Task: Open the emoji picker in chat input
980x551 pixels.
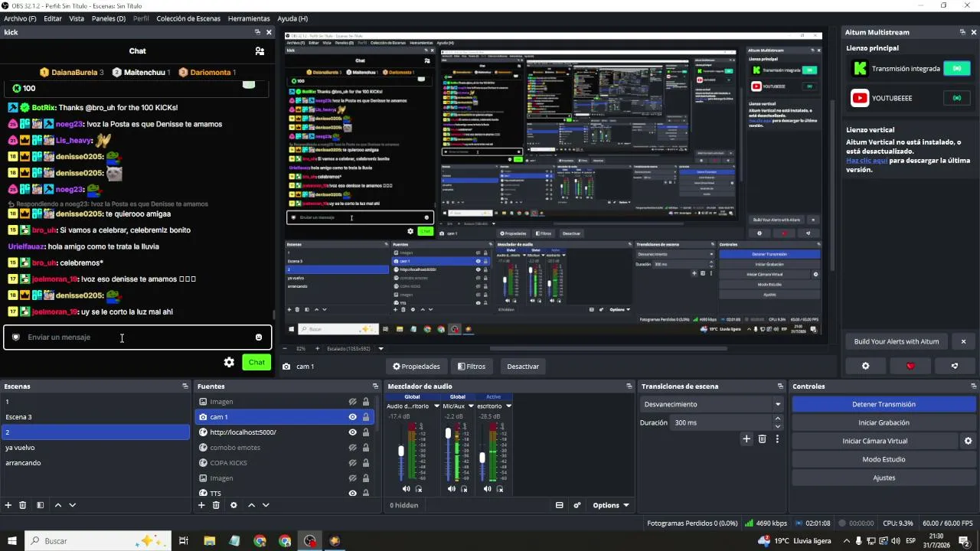Action: tap(259, 337)
